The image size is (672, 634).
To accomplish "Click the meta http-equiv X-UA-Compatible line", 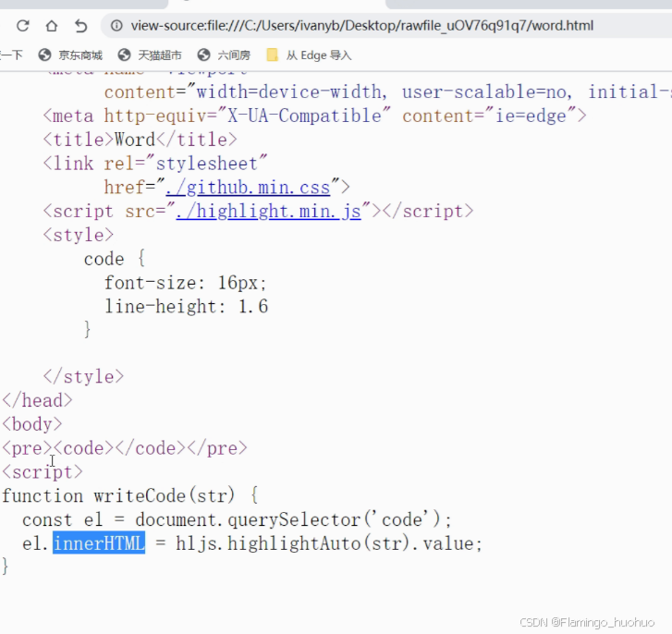I will pyautogui.click(x=314, y=116).
